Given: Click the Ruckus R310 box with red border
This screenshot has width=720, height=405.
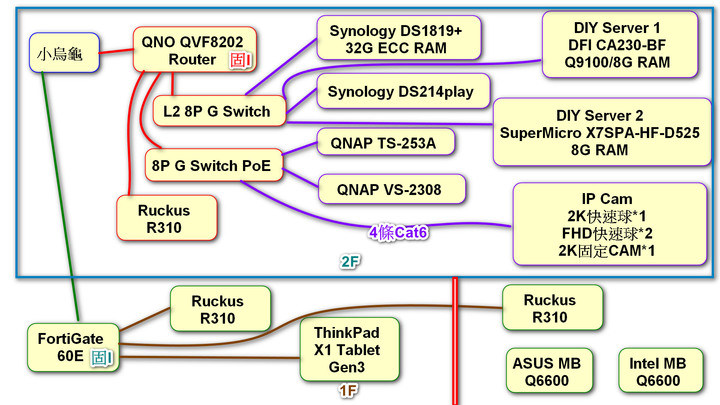Looking at the screenshot, I should pos(167,218).
